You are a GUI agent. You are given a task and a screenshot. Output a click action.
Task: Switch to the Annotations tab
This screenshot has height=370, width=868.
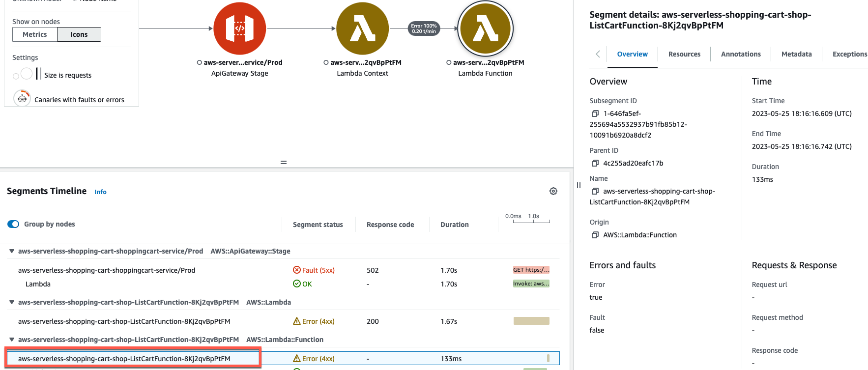tap(741, 54)
